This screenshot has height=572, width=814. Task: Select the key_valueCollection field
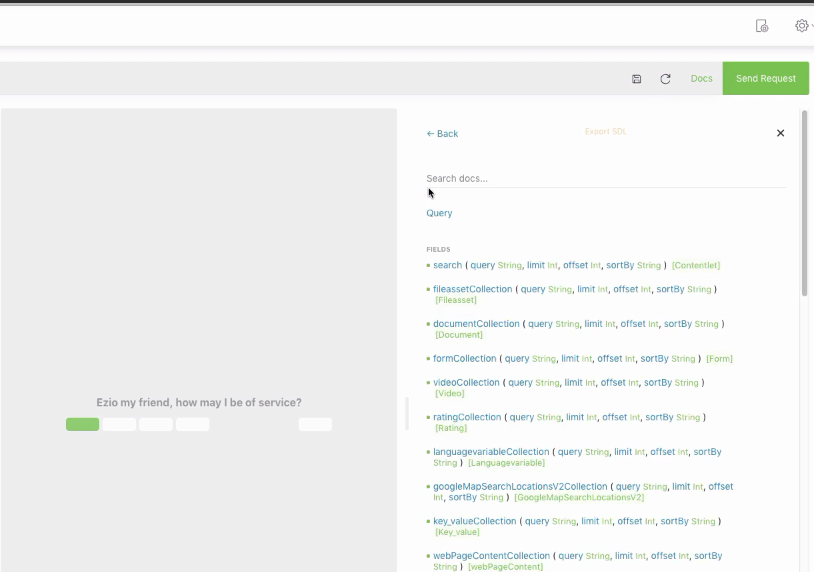coord(474,521)
